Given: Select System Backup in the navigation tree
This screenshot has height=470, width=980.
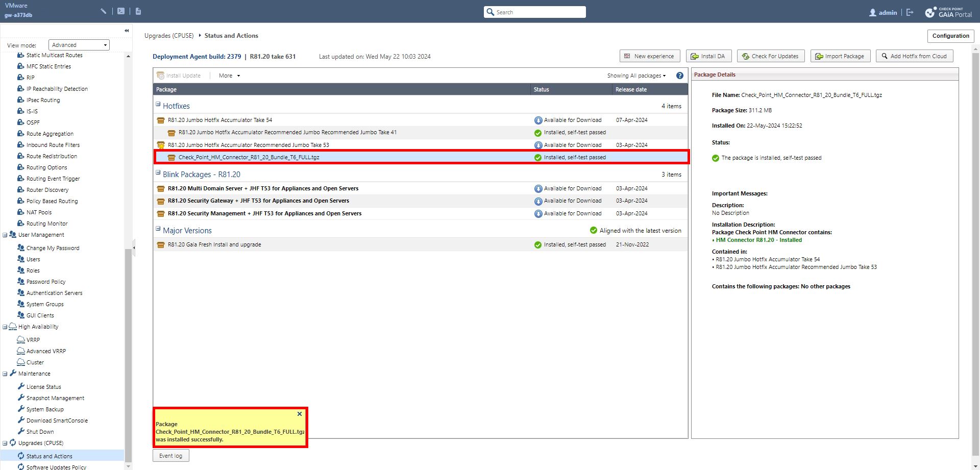Looking at the screenshot, I should (45, 409).
